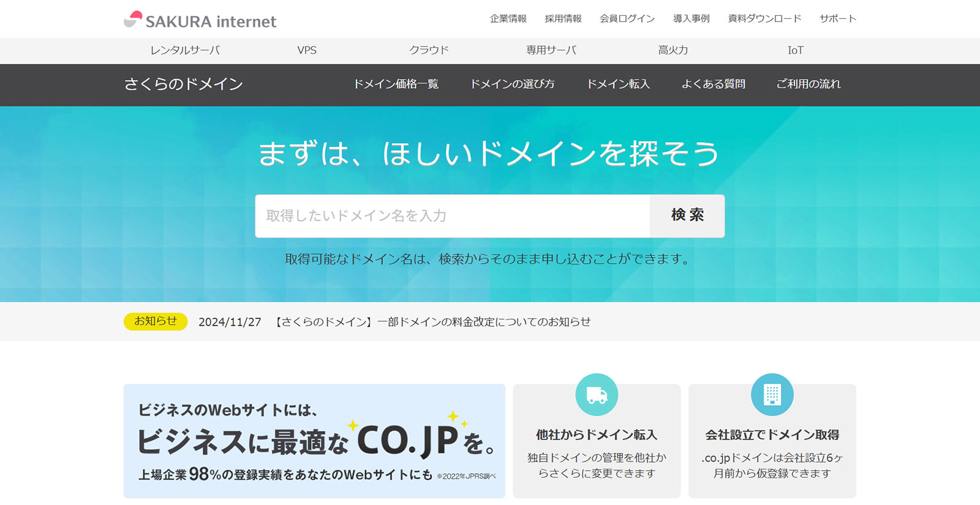
Task: Select the 高火力 service tab
Action: point(673,50)
